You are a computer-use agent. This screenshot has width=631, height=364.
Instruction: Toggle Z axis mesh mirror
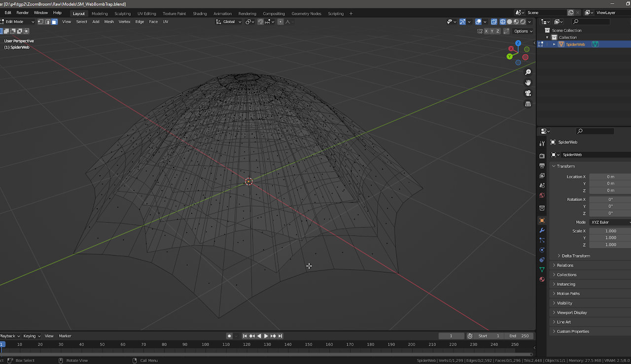[498, 31]
